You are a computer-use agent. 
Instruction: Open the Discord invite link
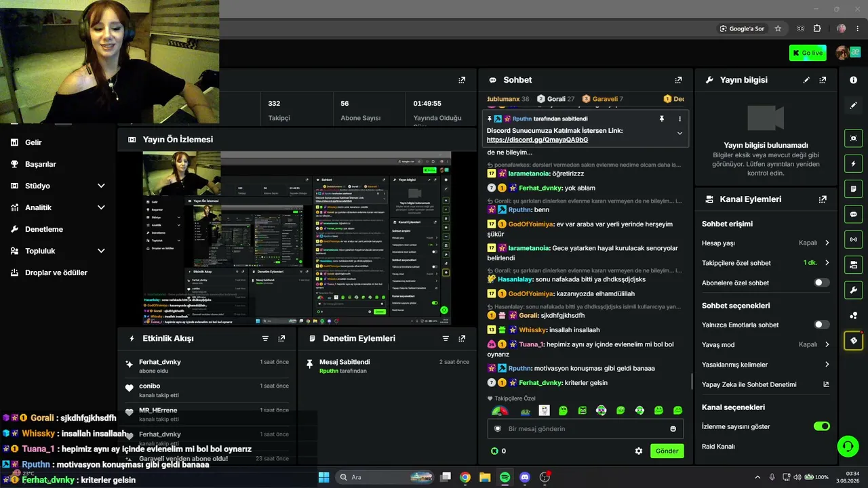[x=537, y=140]
